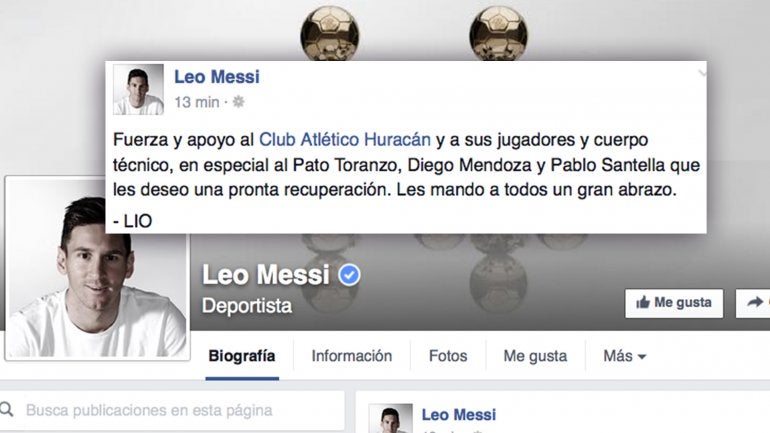This screenshot has height=433, width=770.
Task: Click the search magnifier icon
Action: pos(6,409)
